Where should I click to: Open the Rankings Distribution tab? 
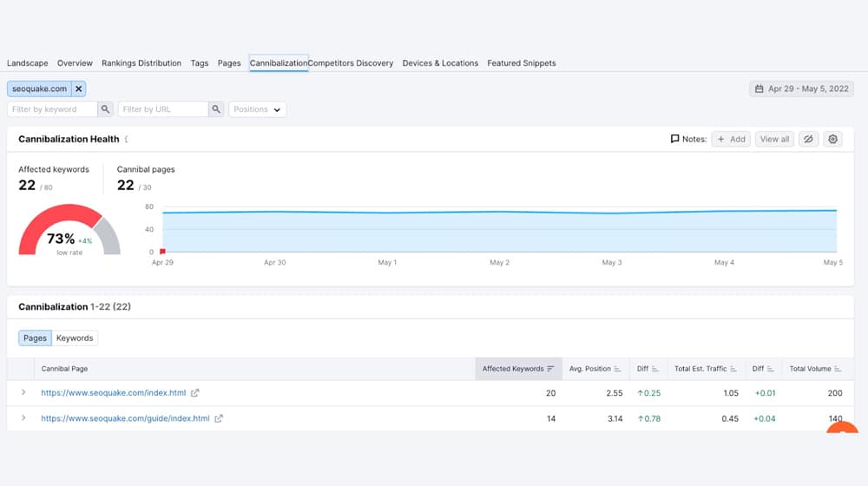(141, 63)
